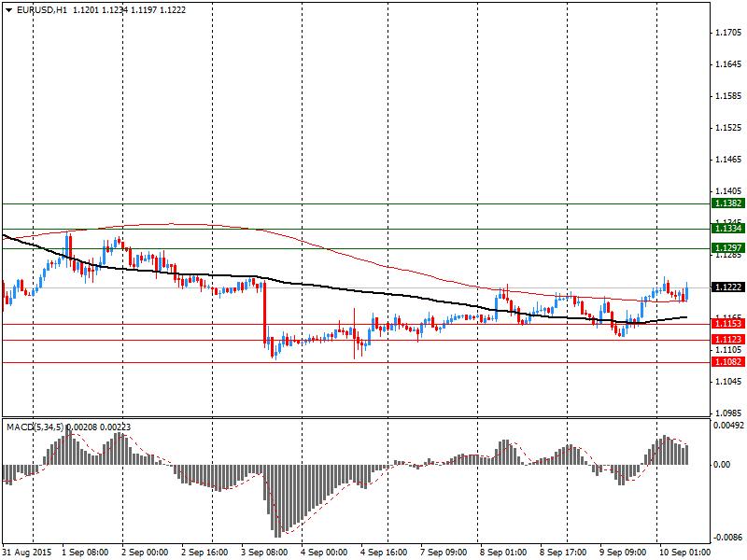Click the 4 Sep 16:00 time label

(x=384, y=553)
